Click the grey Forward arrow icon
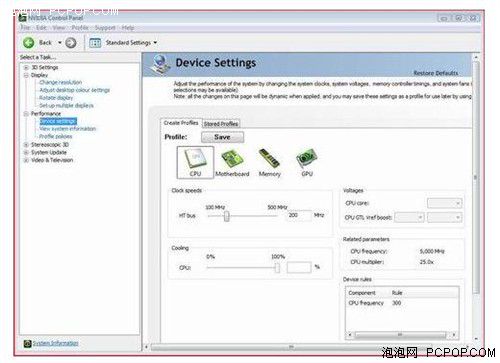 coord(71,43)
